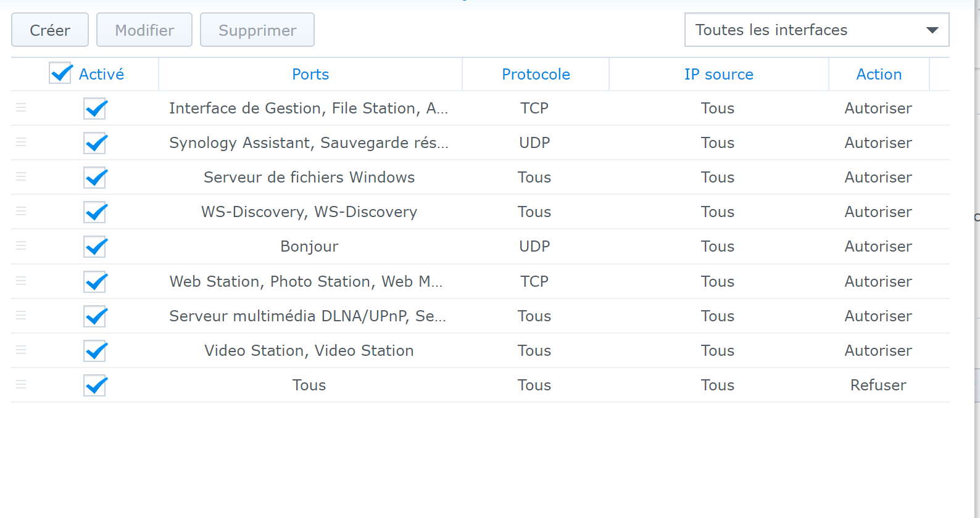The height and width of the screenshot is (518, 980).
Task: Click the IP source column header
Action: tap(718, 75)
